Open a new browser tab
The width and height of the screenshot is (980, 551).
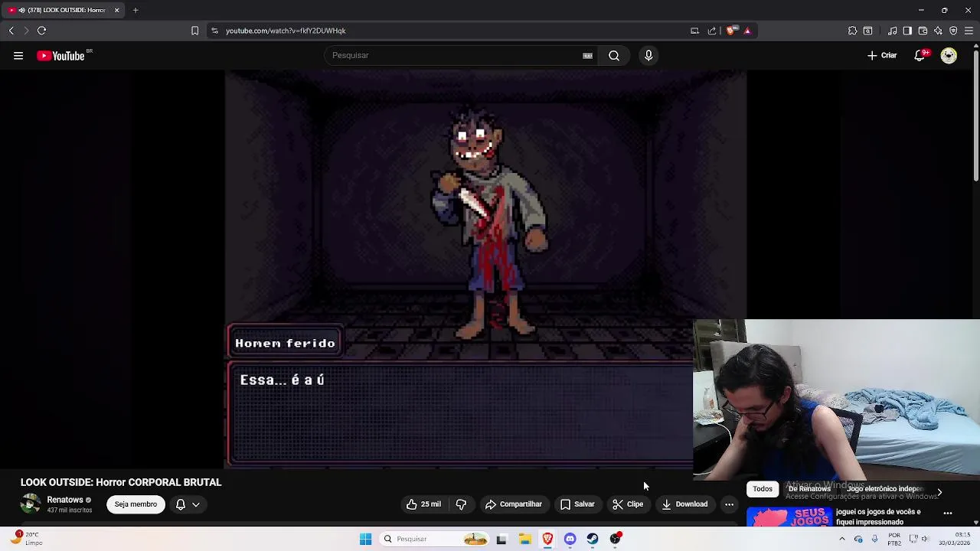pos(136,10)
